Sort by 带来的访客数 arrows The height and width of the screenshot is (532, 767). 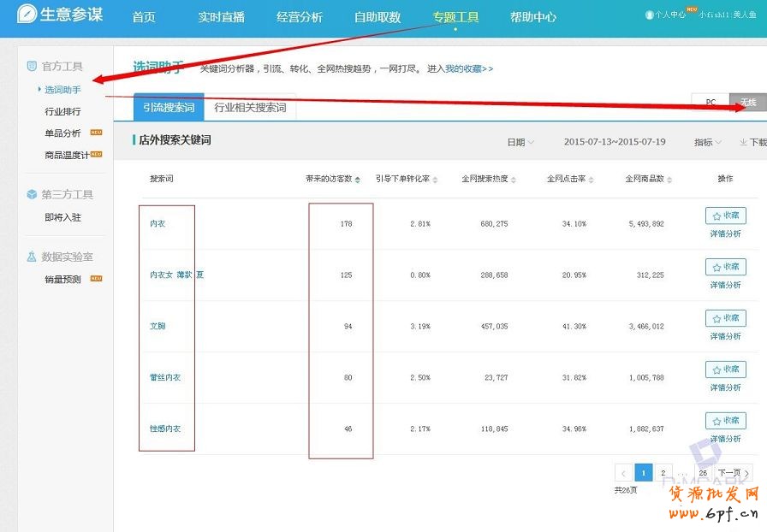(x=357, y=180)
